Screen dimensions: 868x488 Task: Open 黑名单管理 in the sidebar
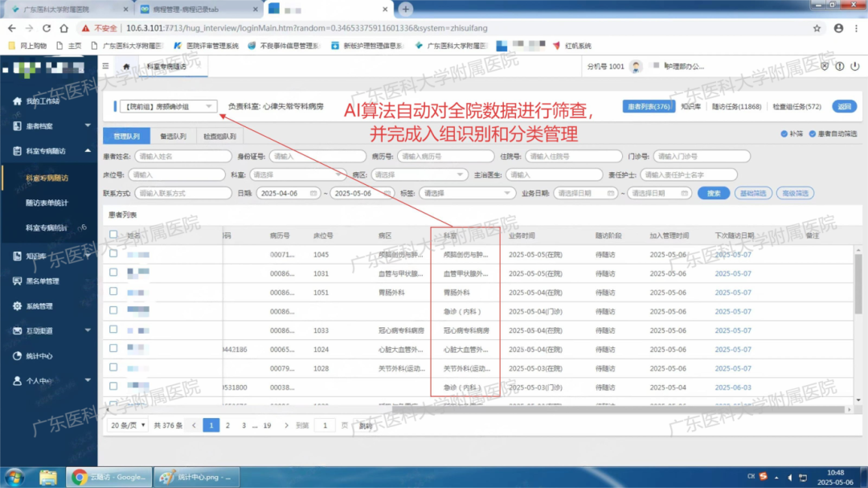coord(44,279)
